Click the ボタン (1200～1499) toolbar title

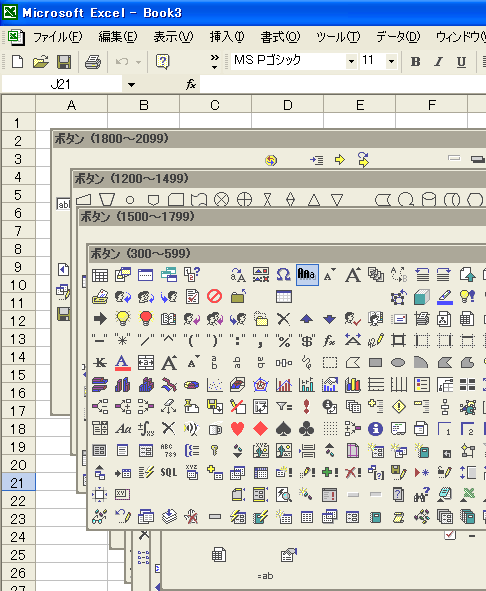pos(131,178)
